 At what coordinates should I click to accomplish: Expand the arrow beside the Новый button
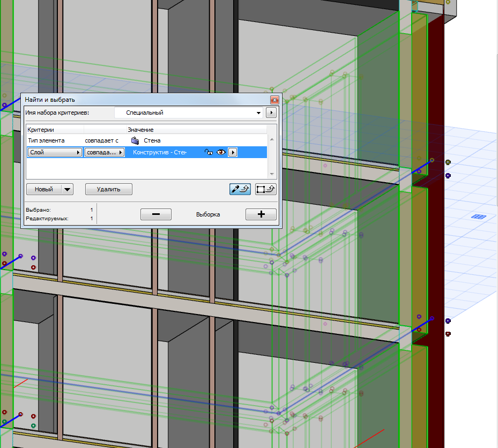[67, 189]
